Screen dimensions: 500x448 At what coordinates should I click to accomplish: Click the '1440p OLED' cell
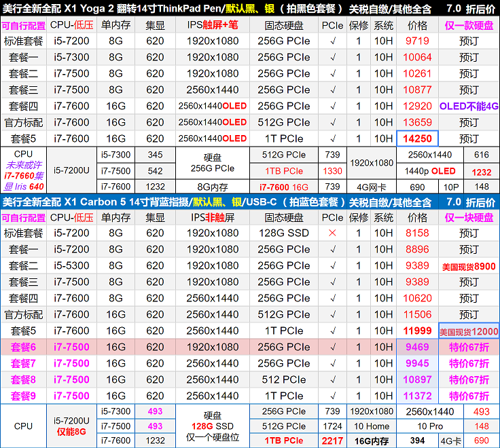[x=430, y=171]
